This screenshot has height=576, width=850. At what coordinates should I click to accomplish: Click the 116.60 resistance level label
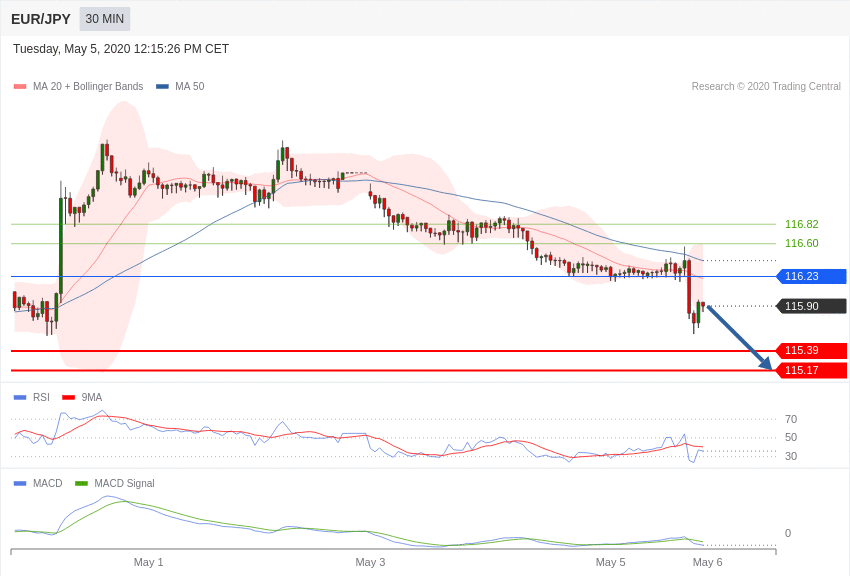pyautogui.click(x=802, y=243)
